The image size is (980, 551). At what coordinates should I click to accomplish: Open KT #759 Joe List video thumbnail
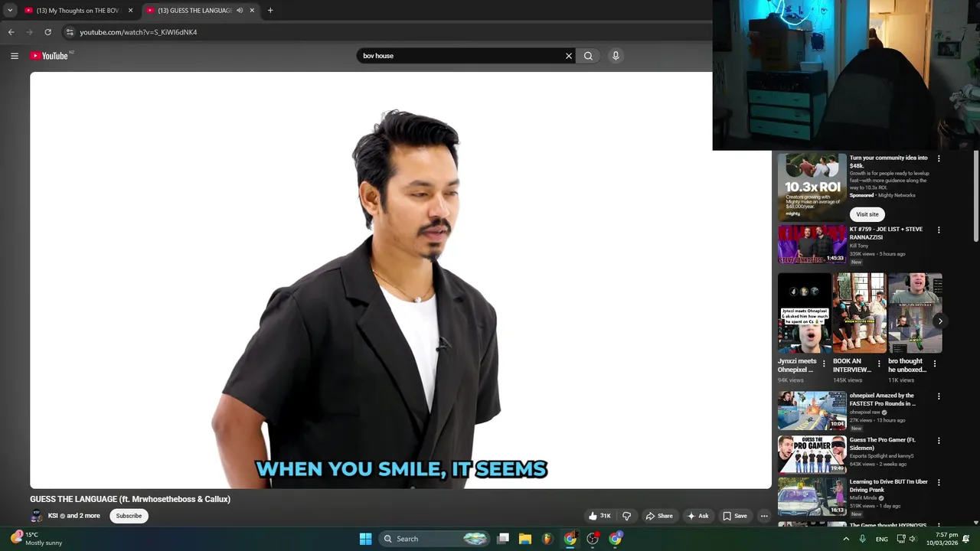click(812, 244)
